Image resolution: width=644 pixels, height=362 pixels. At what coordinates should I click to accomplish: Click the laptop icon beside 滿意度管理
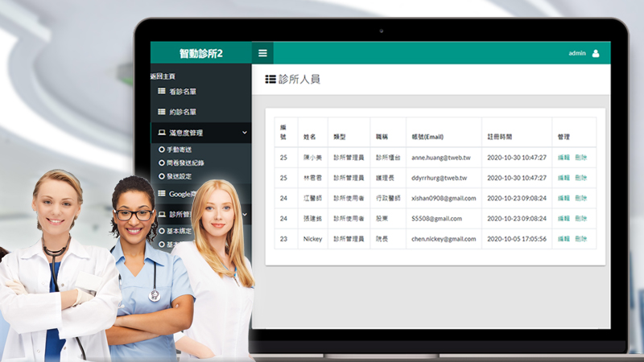pyautogui.click(x=161, y=133)
